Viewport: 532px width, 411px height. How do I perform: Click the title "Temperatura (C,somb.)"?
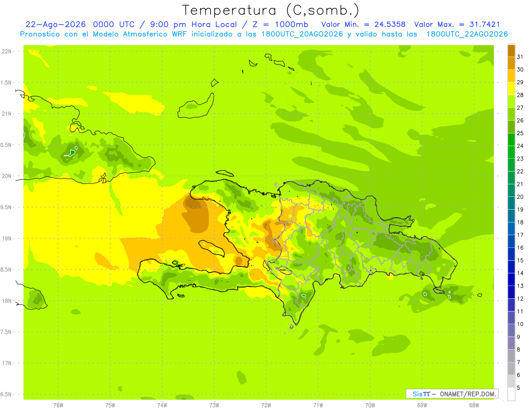pos(271,10)
